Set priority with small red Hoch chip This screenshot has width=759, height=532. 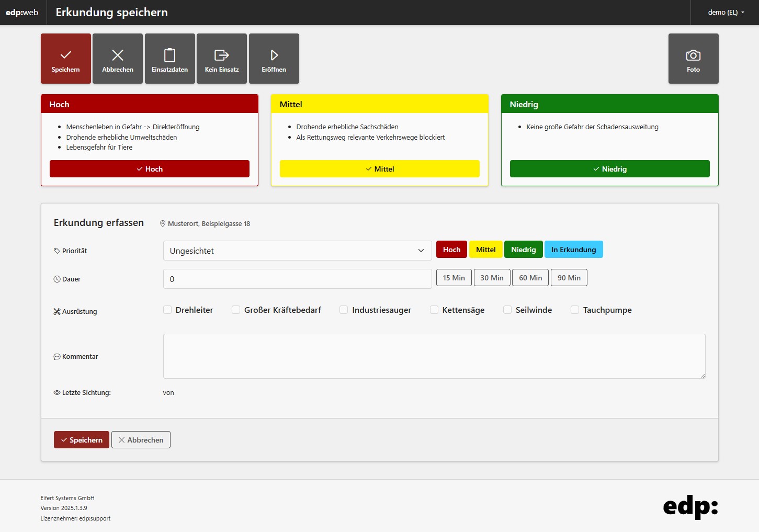point(452,250)
